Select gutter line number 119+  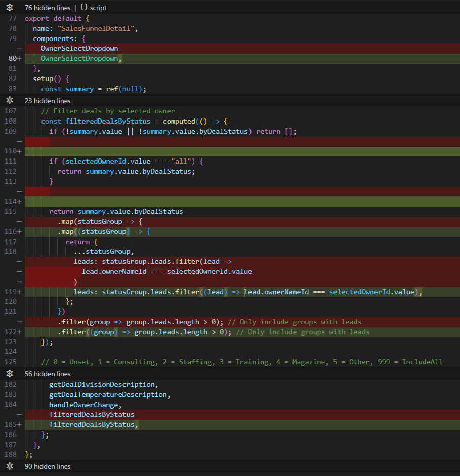coord(12,292)
